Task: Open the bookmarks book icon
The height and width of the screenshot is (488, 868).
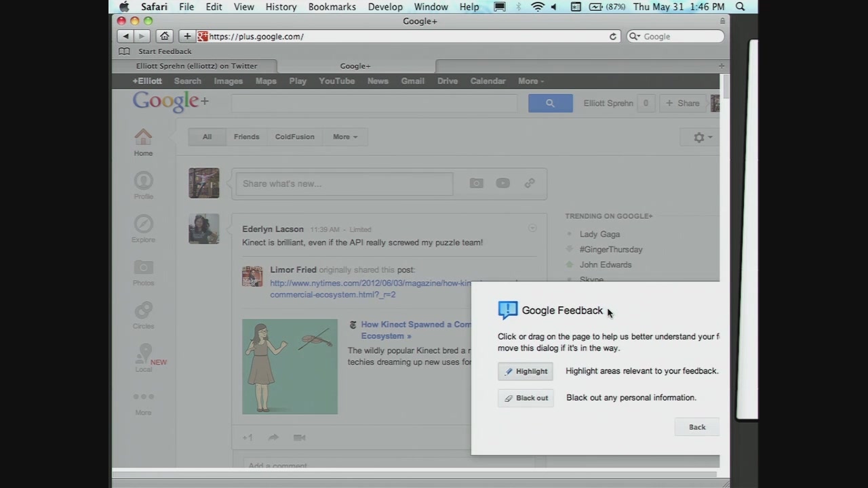Action: point(124,52)
